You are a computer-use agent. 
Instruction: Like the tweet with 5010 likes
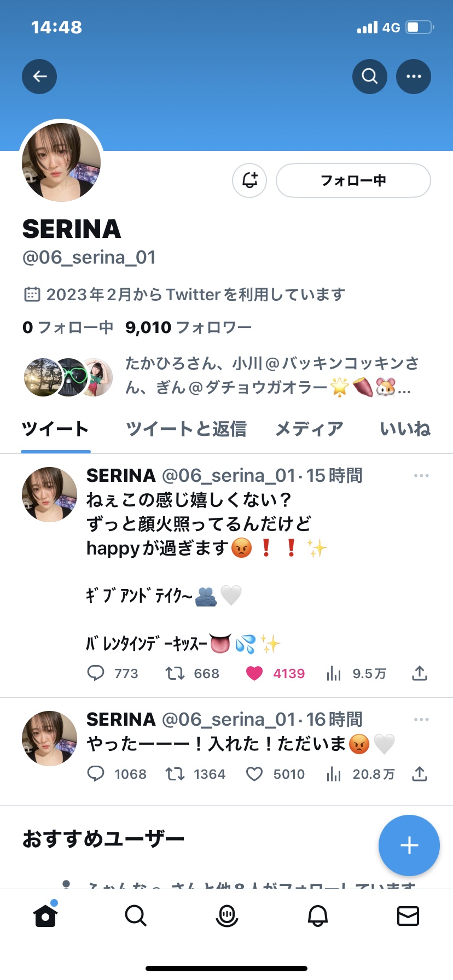[x=254, y=774]
